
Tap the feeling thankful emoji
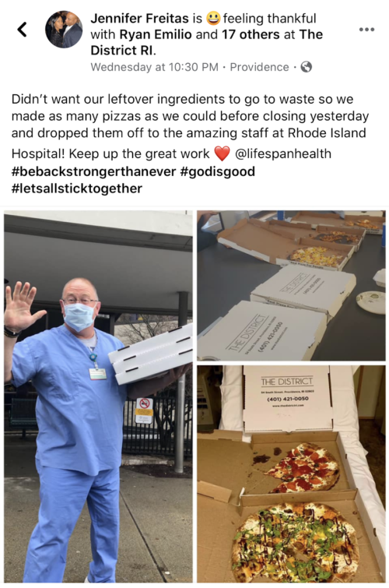tap(213, 19)
